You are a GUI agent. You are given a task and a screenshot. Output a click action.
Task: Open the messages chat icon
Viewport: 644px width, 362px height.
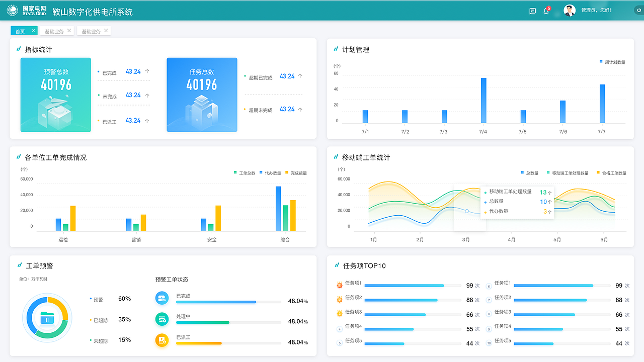tap(532, 11)
